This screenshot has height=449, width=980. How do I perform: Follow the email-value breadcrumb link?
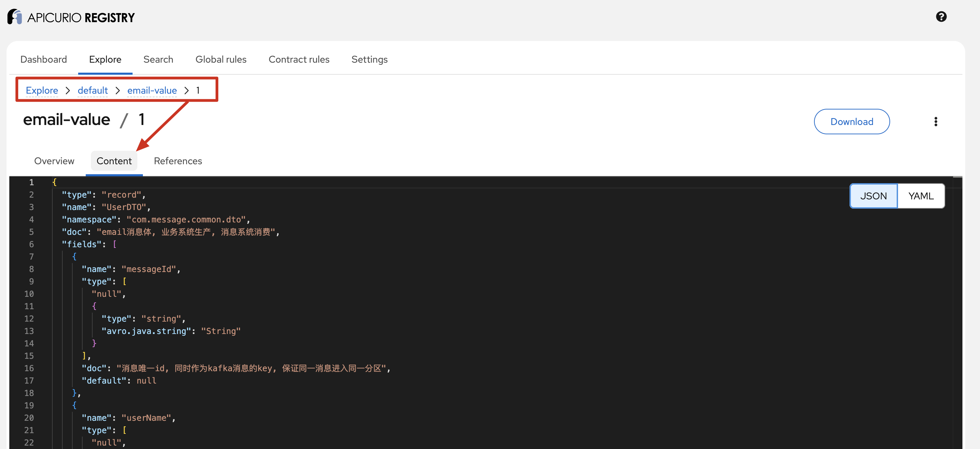coord(152,90)
